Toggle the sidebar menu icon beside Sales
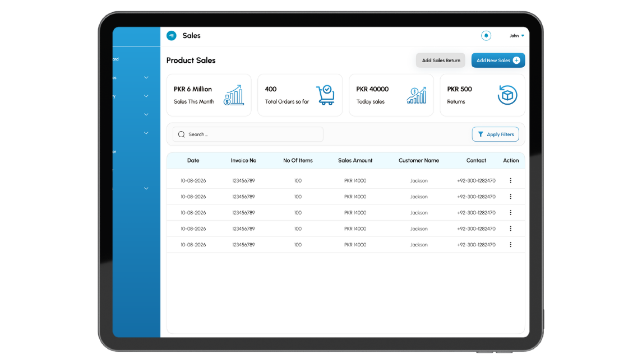Viewport: 642px width, 364px height. pyautogui.click(x=172, y=36)
